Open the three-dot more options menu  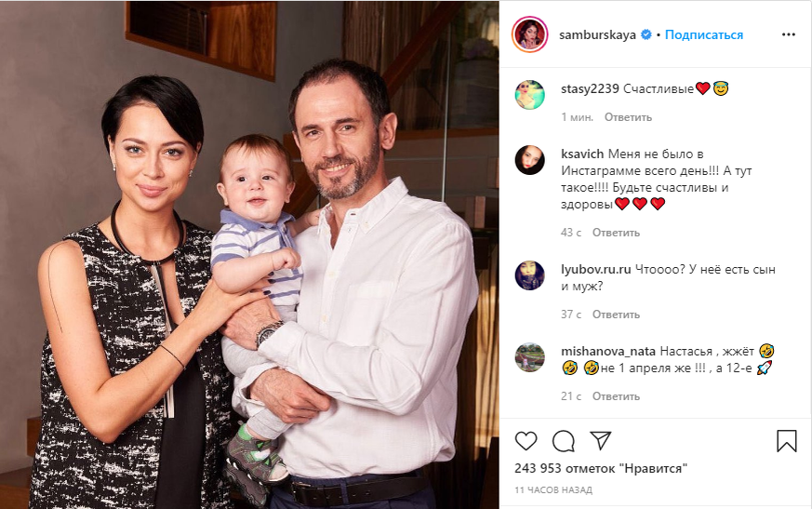(788, 34)
